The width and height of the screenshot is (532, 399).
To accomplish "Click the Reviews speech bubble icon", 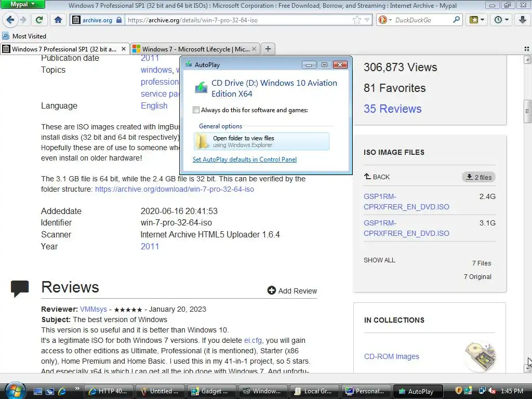I will pyautogui.click(x=20, y=289).
